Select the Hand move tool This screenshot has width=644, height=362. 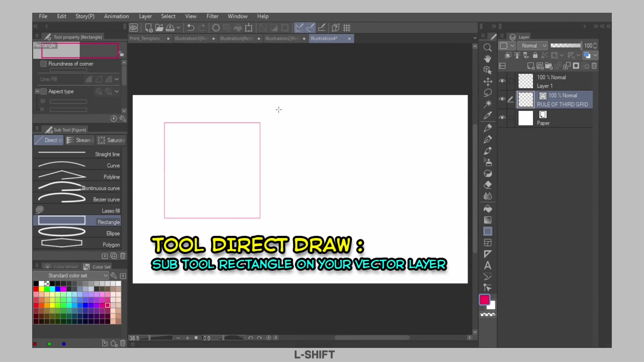pos(487,59)
